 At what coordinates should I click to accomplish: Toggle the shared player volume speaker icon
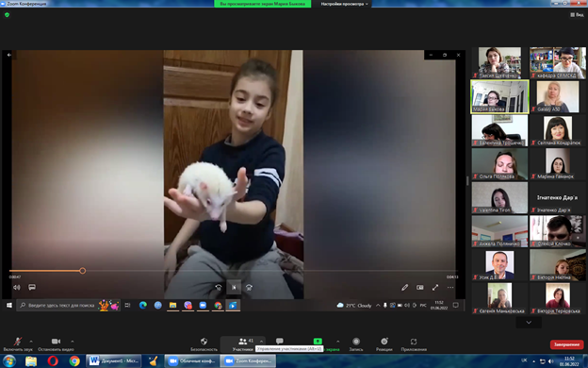click(x=17, y=287)
